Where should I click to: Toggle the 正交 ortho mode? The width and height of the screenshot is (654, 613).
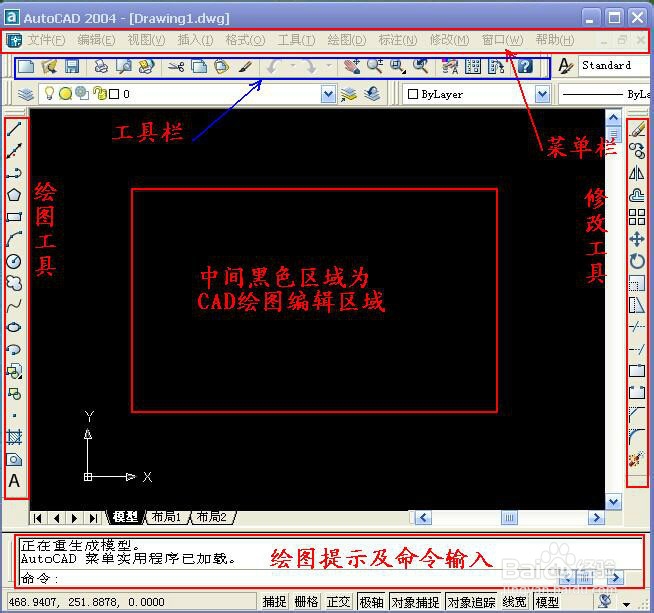pyautogui.click(x=338, y=602)
